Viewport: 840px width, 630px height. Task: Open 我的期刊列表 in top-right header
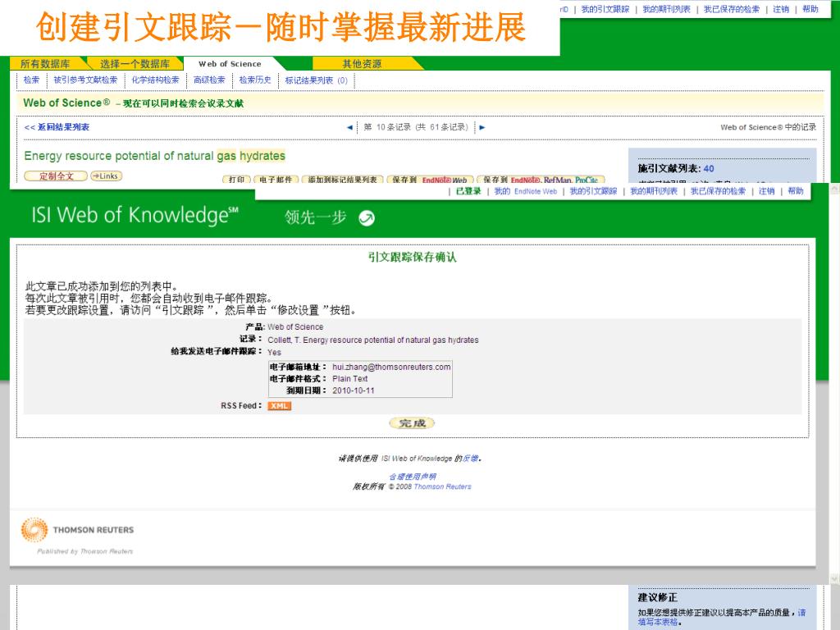click(666, 9)
